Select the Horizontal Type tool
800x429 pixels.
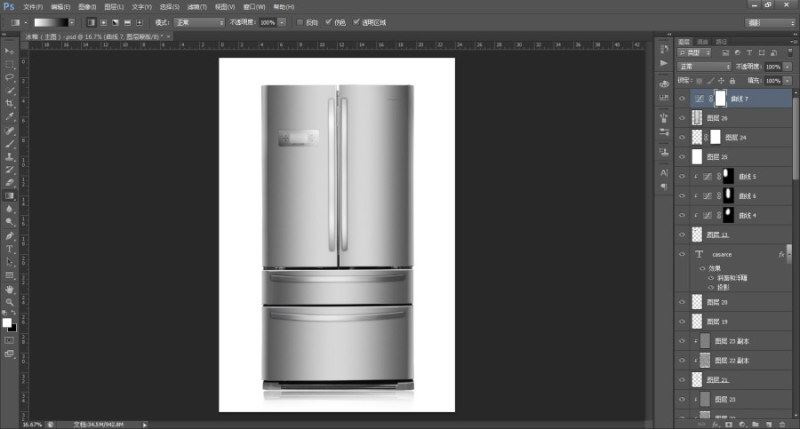(x=9, y=249)
